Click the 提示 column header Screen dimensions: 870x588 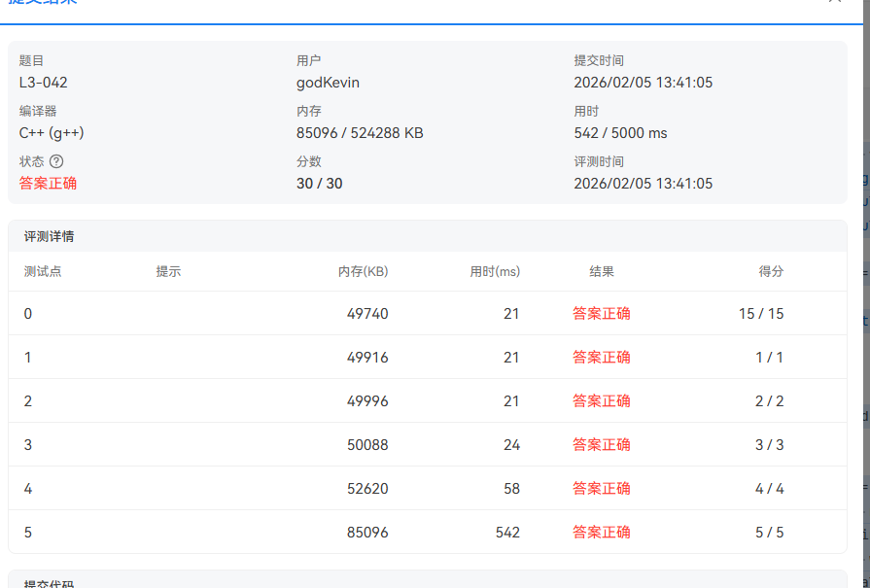pyautogui.click(x=168, y=271)
